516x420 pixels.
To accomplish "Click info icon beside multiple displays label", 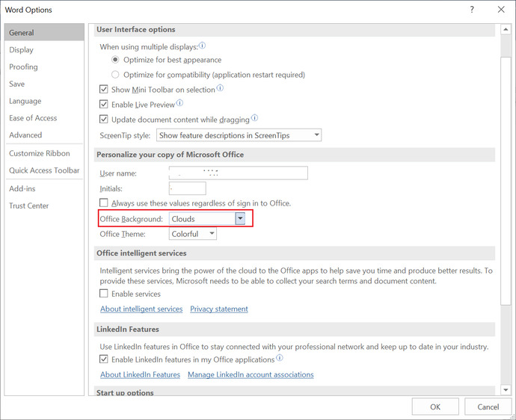I will pos(203,46).
